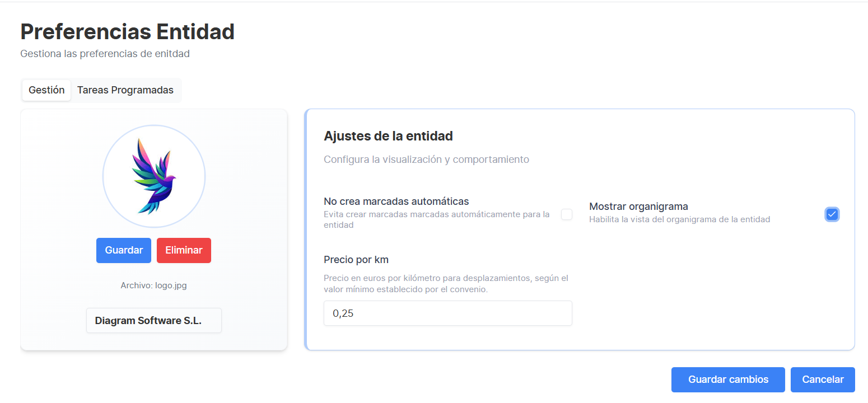Save with the Guardar cambios button
This screenshot has height=403, width=868.
click(728, 379)
